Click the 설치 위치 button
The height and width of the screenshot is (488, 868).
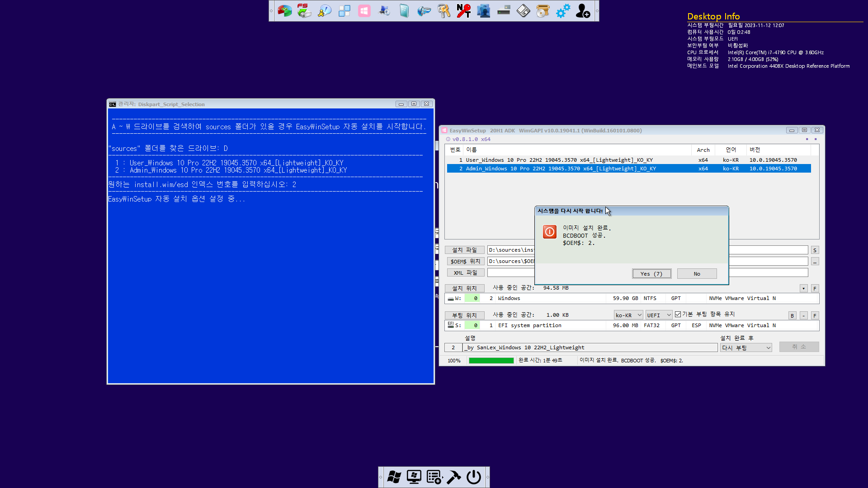pos(465,288)
